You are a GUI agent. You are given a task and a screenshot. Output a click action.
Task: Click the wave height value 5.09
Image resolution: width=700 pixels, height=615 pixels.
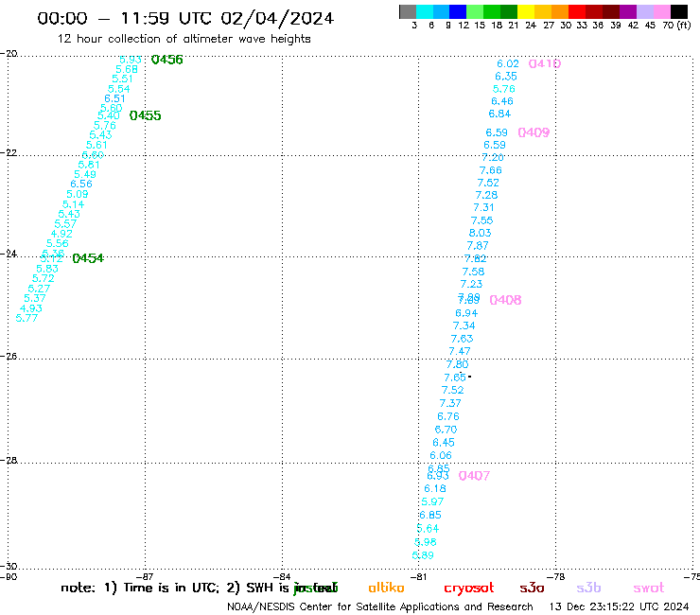(78, 194)
